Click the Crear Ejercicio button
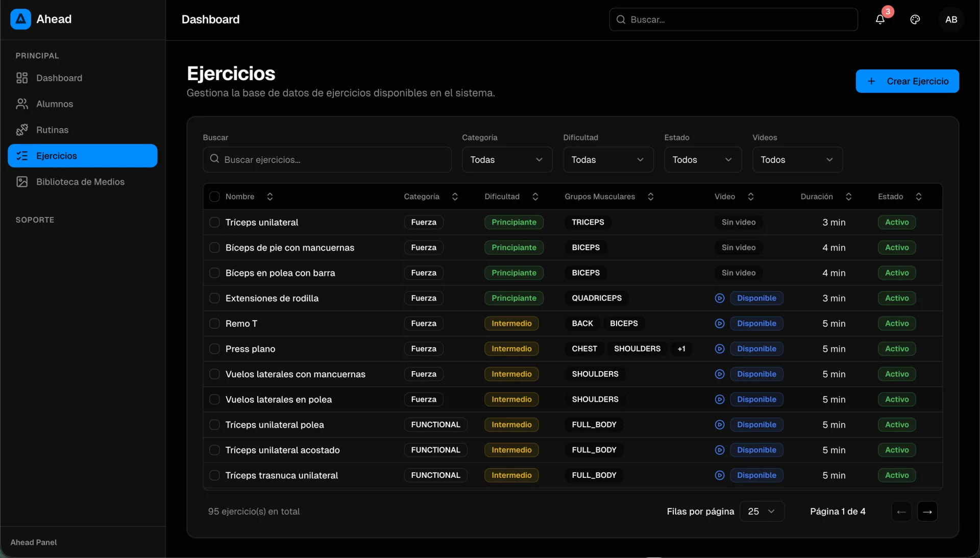This screenshot has height=558, width=980. [908, 81]
